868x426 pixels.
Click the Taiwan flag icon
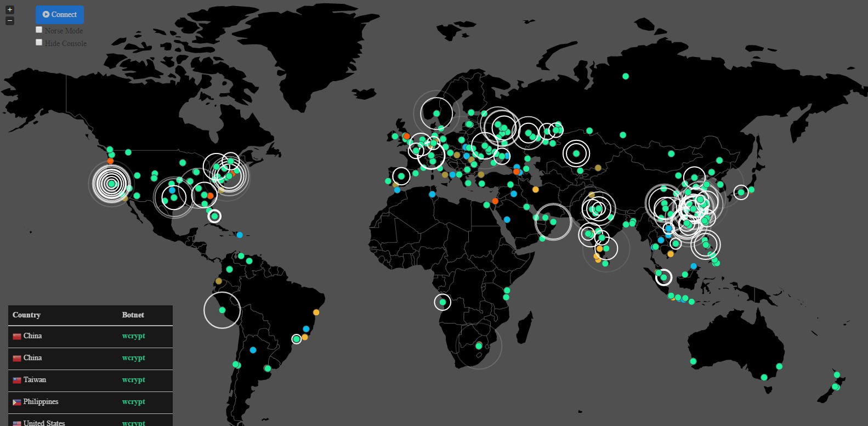[x=17, y=380]
